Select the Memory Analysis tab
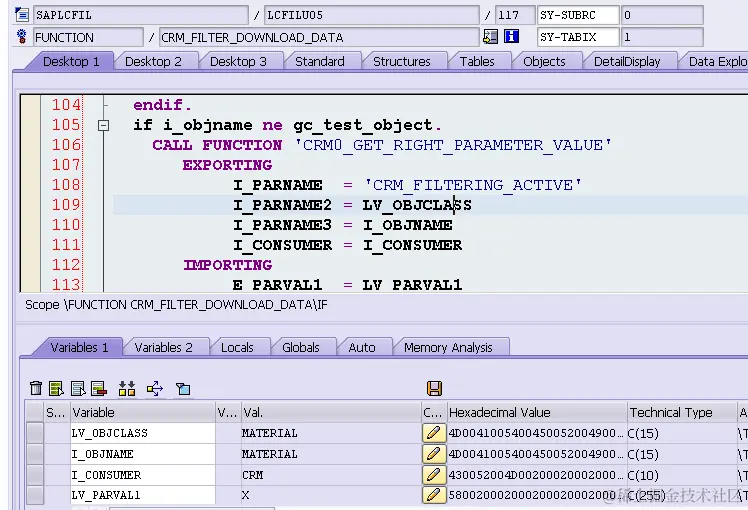 tap(448, 347)
